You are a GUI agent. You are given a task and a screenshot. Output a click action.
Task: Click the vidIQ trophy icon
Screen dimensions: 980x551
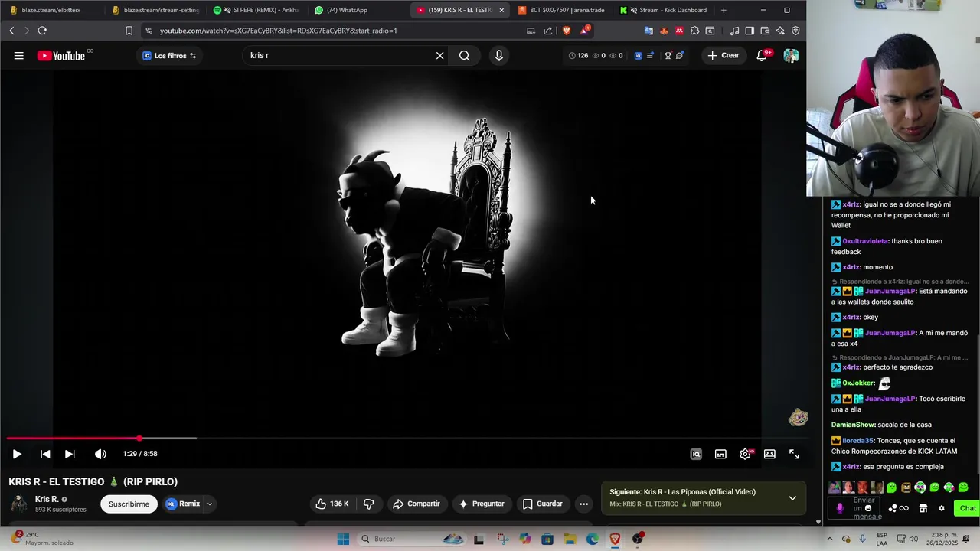(668, 56)
